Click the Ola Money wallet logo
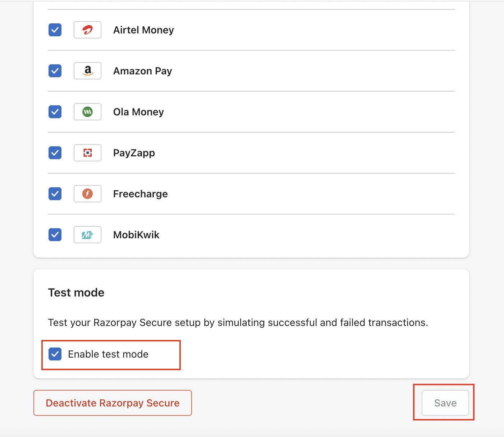 87,112
